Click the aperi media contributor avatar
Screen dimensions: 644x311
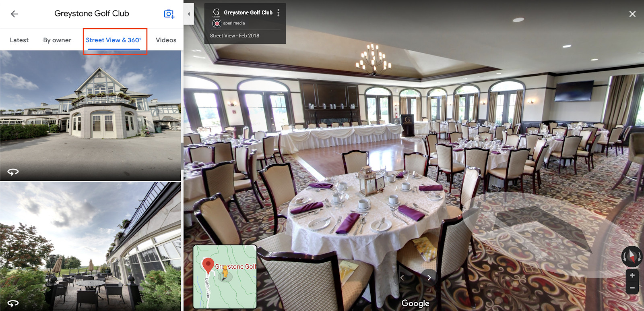click(217, 23)
